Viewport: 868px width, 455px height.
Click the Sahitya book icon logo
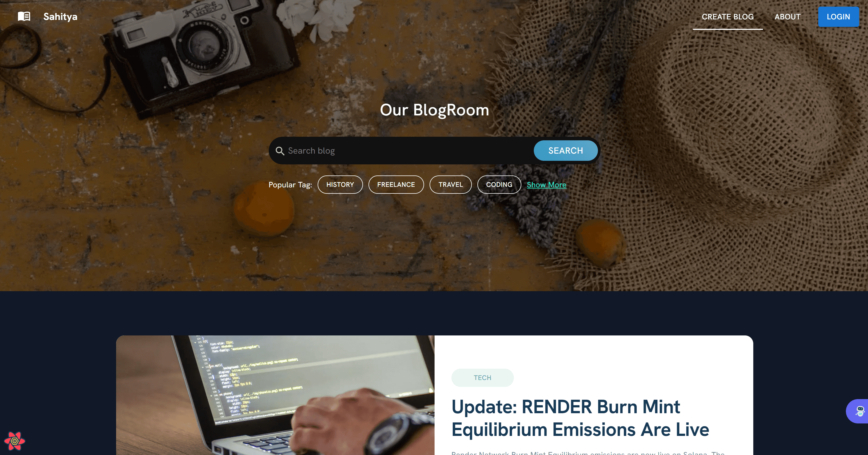pos(23,15)
